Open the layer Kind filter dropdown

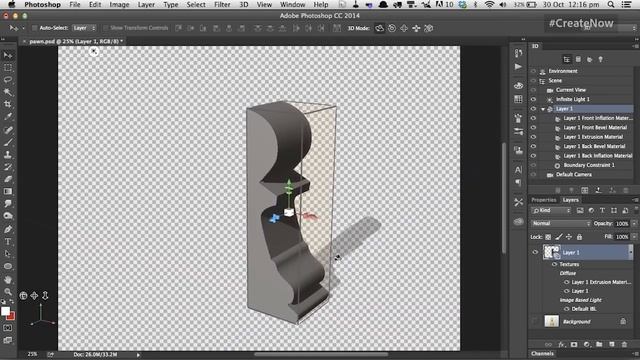551,211
